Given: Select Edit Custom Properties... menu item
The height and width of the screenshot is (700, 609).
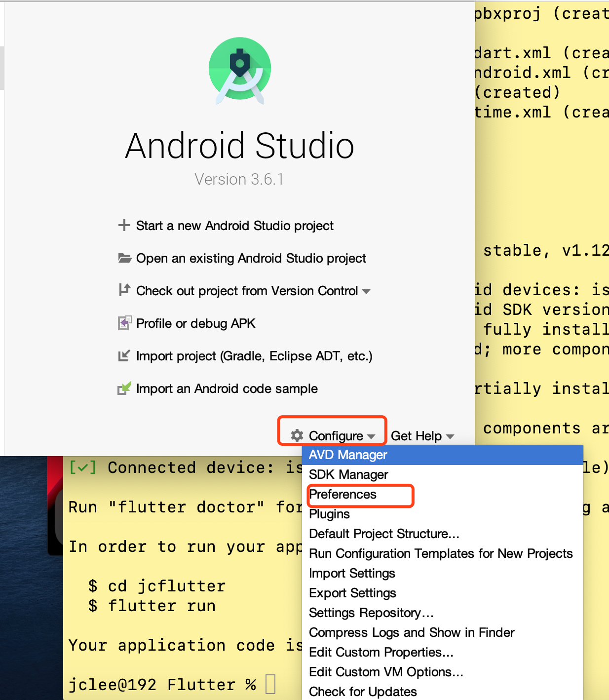Looking at the screenshot, I should pyautogui.click(x=443, y=652).
